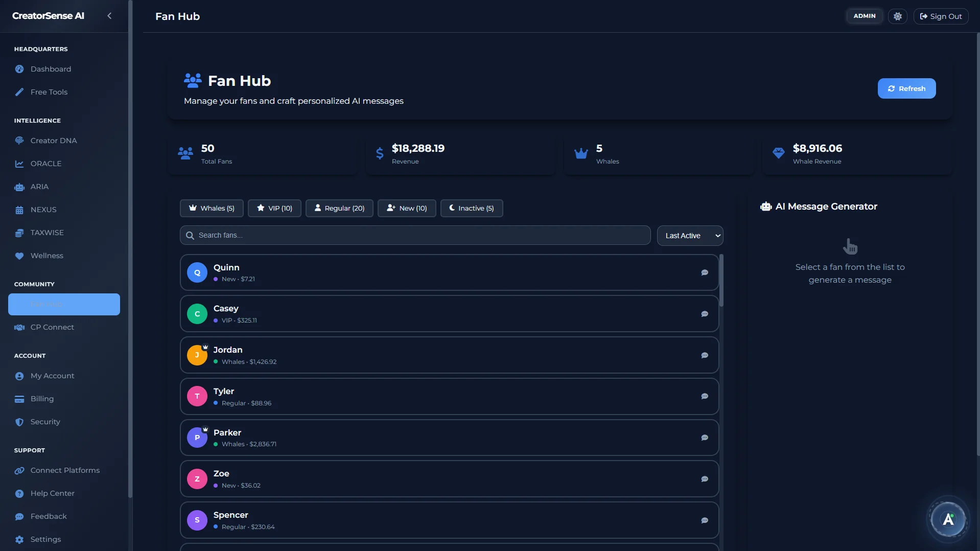The image size is (980, 551).
Task: Click the message icon on Jordan's row
Action: 705,355
